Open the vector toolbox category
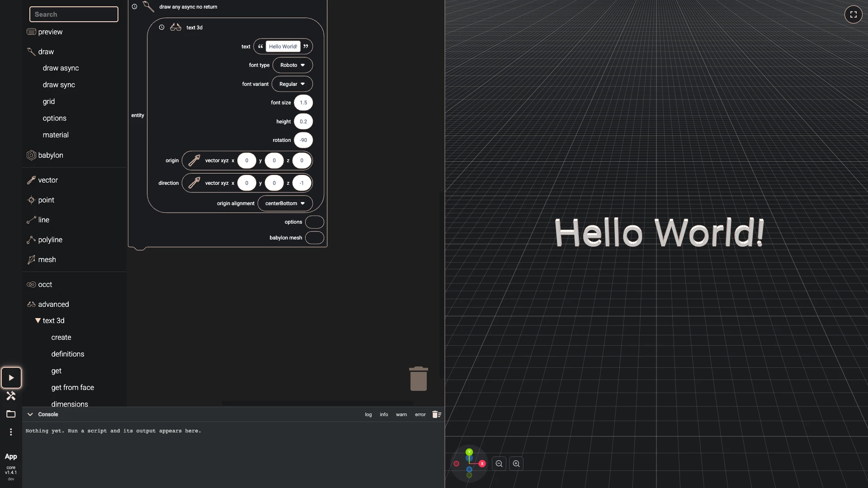The image size is (868, 488). [48, 180]
